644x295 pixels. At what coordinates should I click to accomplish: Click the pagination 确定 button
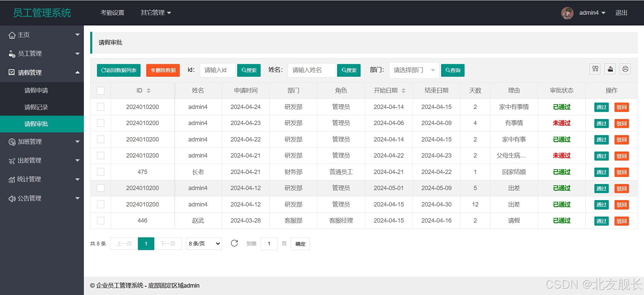coord(300,244)
